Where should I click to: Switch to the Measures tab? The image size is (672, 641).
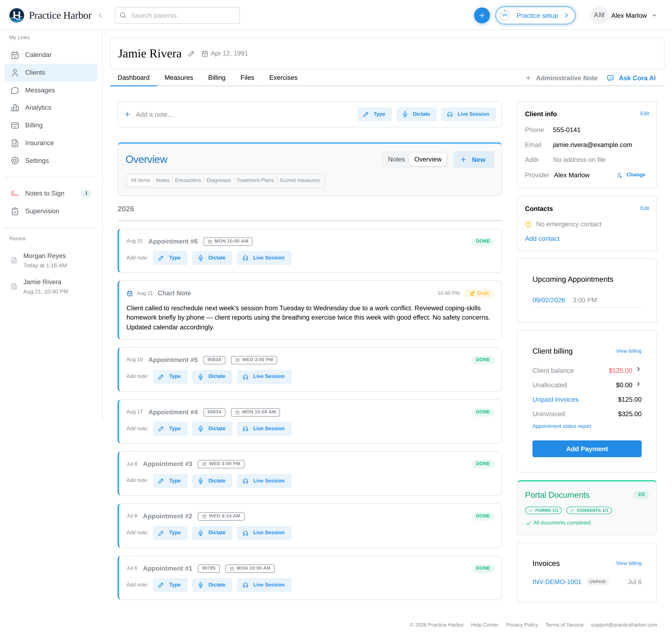(x=179, y=78)
